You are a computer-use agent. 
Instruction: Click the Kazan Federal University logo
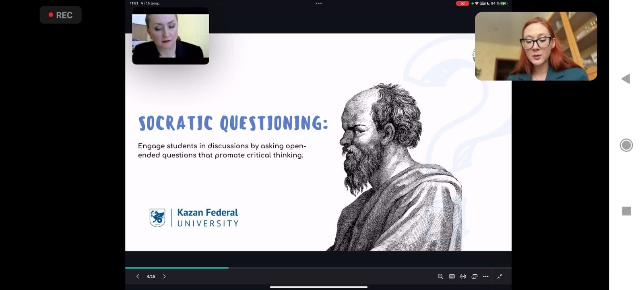pos(194,217)
